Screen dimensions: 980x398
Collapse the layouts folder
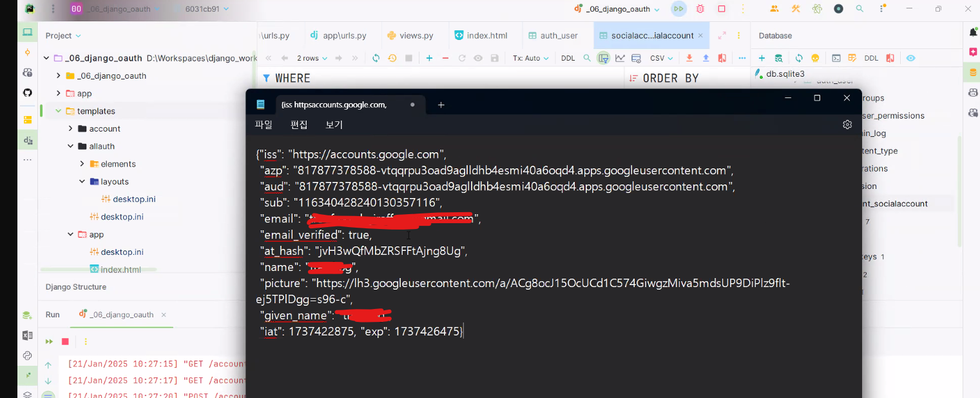[x=82, y=181]
